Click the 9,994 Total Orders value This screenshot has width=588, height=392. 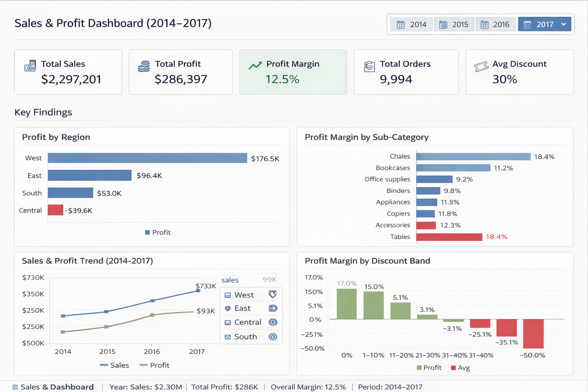point(396,80)
